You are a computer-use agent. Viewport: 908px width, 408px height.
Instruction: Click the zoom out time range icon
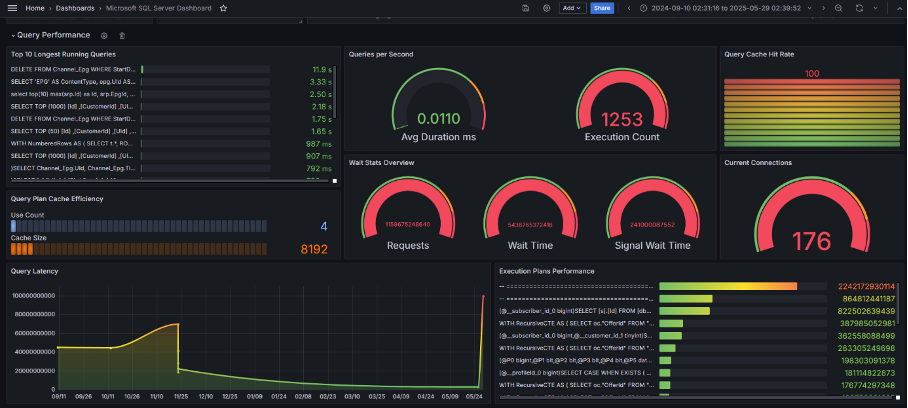pyautogui.click(x=838, y=8)
